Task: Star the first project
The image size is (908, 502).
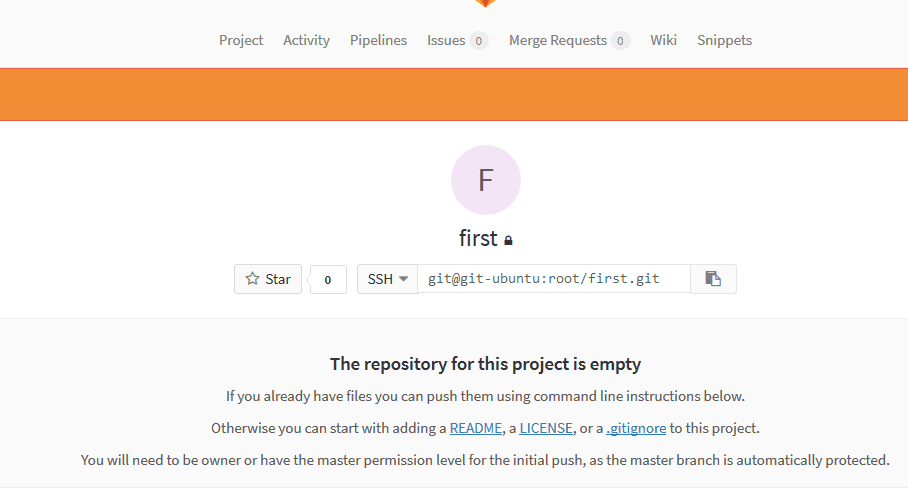Action: (268, 279)
